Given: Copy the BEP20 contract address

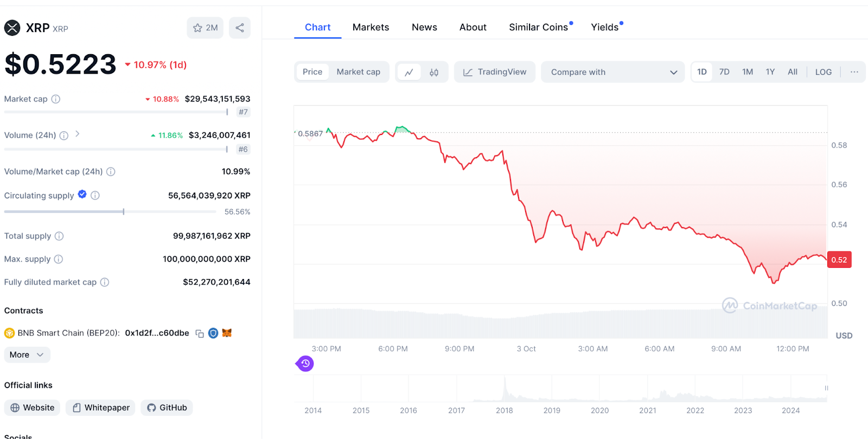Looking at the screenshot, I should tap(200, 333).
